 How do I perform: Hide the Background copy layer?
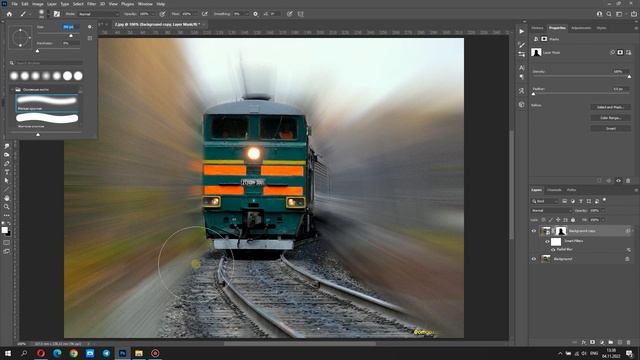533,231
